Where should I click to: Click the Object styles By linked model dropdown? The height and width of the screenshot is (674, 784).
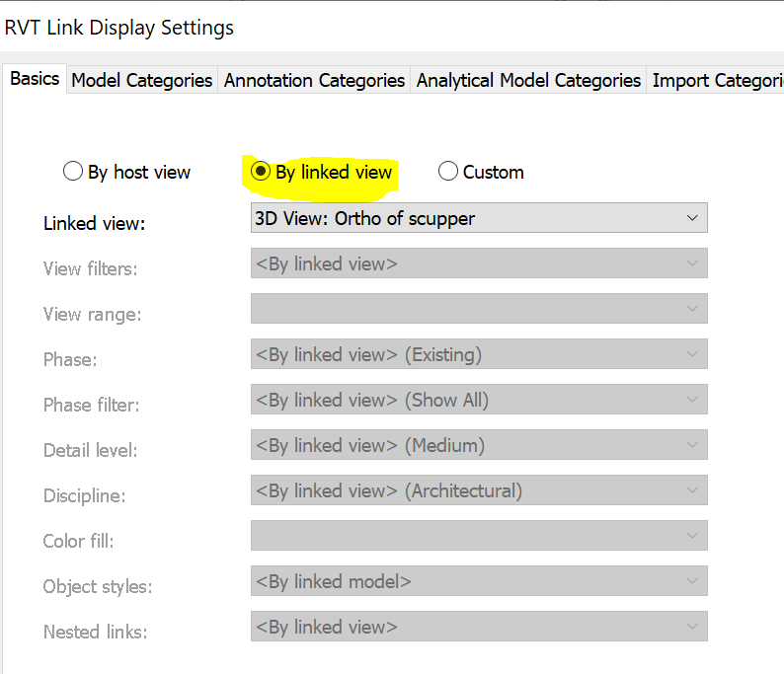coord(479,581)
